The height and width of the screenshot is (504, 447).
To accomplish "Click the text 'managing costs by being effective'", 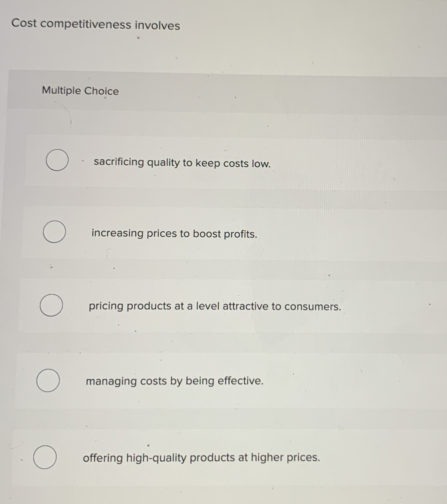I will [x=174, y=381].
